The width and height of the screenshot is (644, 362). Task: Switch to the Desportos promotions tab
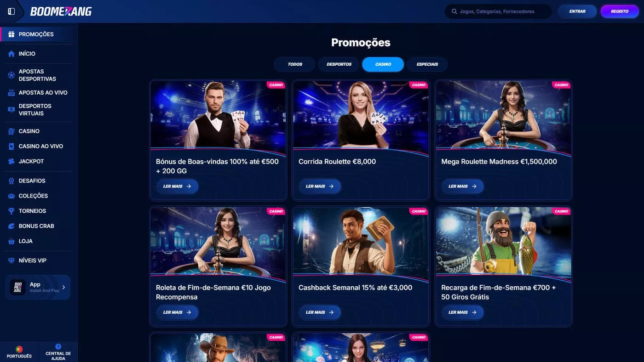point(339,64)
